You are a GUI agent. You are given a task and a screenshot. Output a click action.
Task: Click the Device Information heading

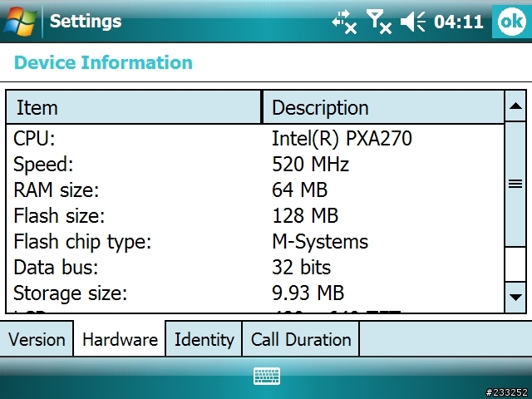(x=103, y=63)
